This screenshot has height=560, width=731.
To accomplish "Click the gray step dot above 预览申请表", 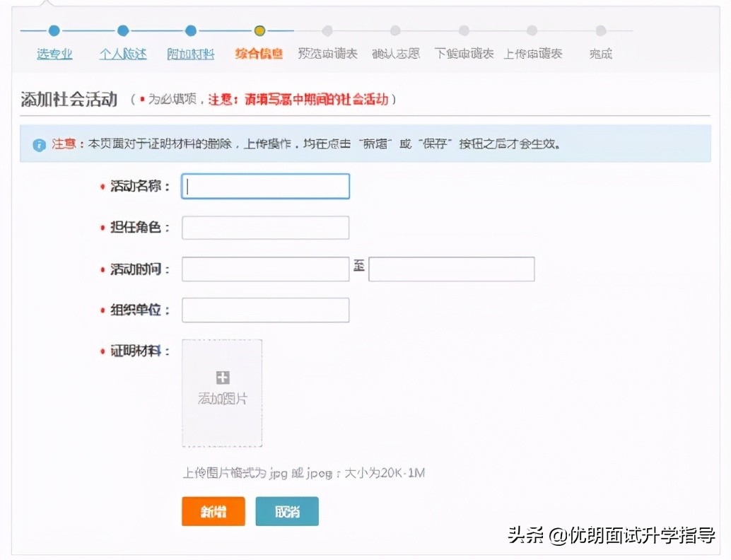I will coord(327,31).
